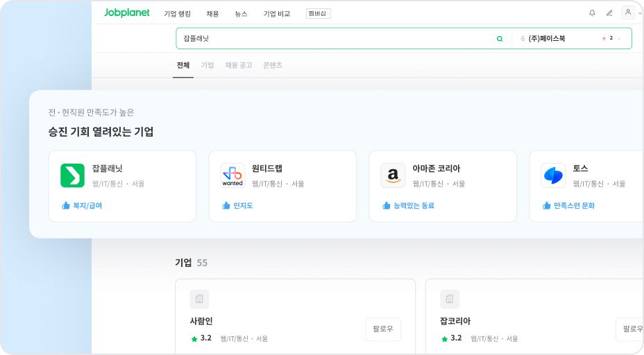Expand the profile dropdown arrow
Viewport: 644px width, 355px height.
[640, 14]
